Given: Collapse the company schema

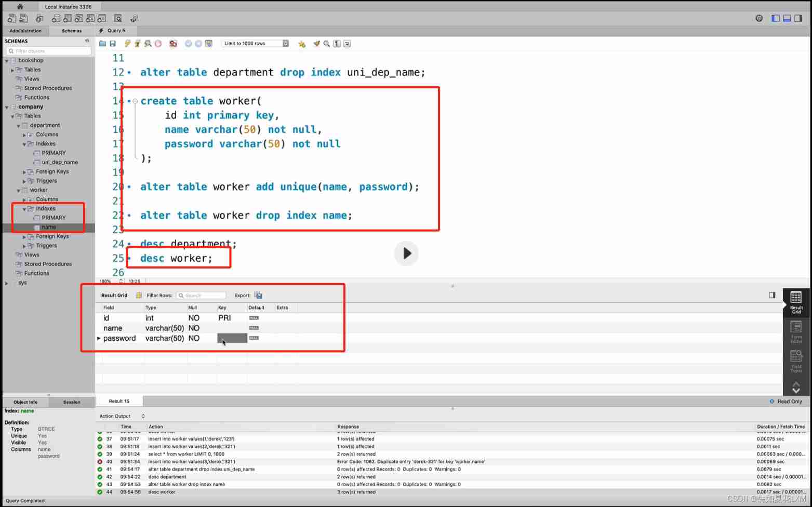Looking at the screenshot, I should coord(7,107).
